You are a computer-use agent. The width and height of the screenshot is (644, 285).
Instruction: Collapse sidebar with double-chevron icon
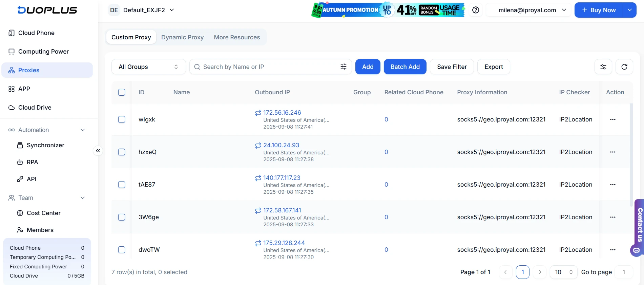[98, 151]
